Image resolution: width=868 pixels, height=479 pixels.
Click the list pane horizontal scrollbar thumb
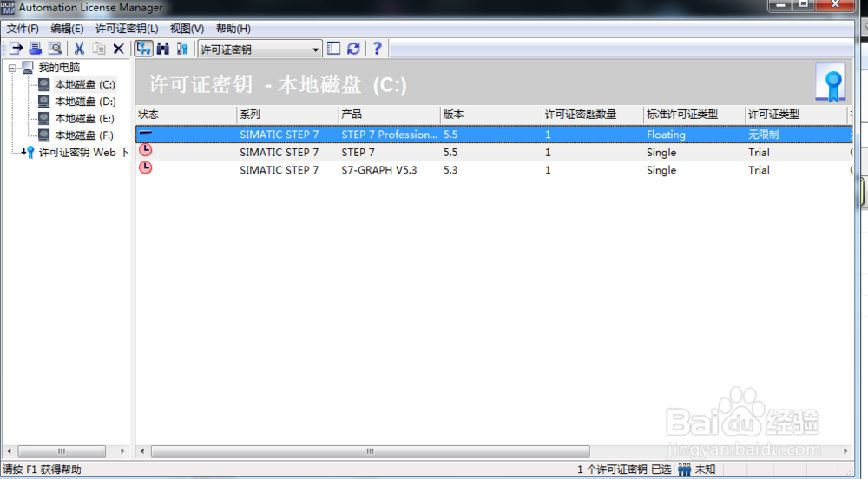(x=371, y=451)
